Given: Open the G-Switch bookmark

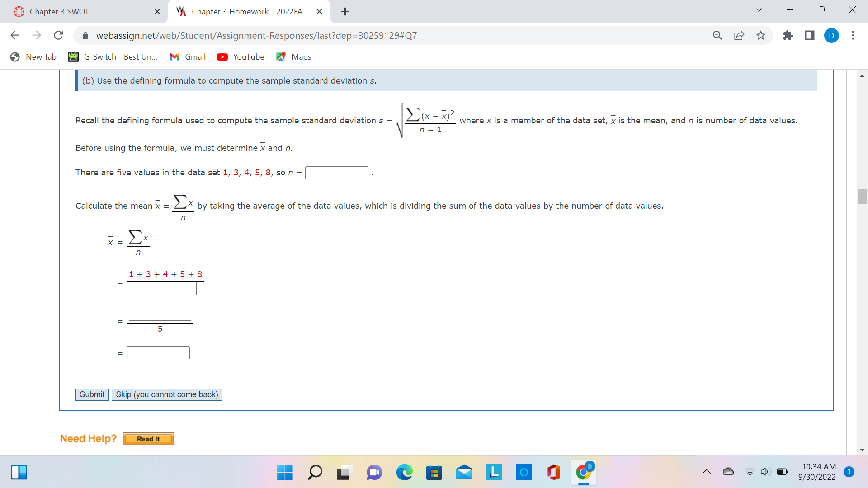Looking at the screenshot, I should (x=112, y=57).
